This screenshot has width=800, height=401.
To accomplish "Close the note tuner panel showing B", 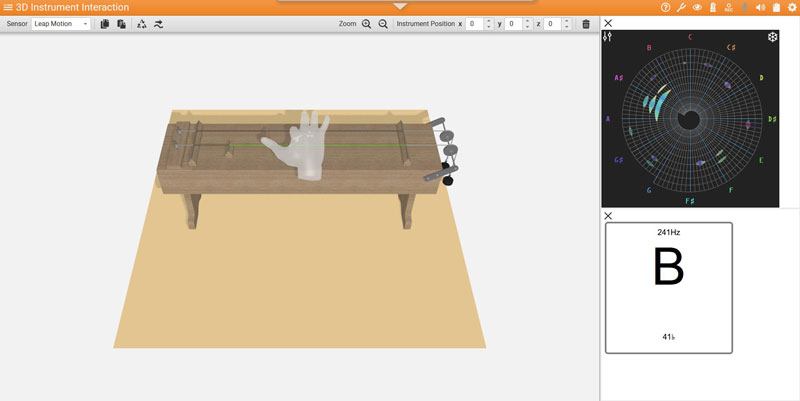I will tap(608, 216).
